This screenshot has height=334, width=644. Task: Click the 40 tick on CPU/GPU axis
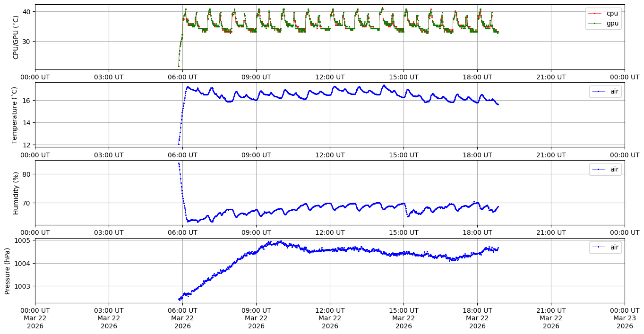click(26, 11)
